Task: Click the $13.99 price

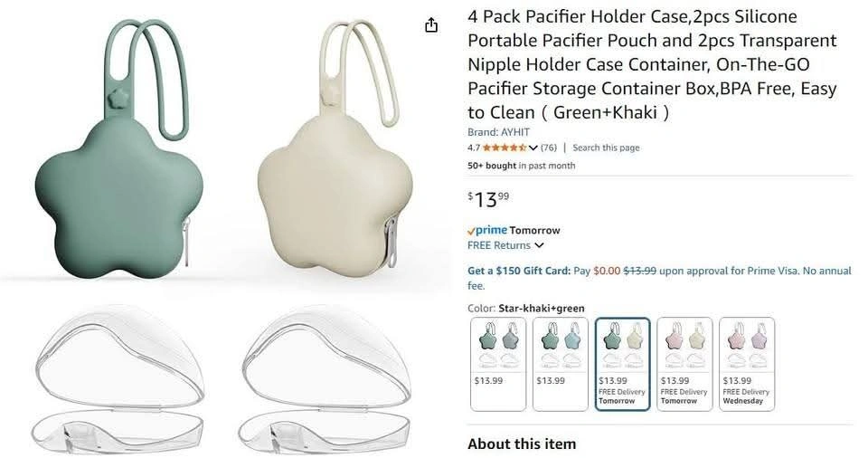Action: click(x=488, y=200)
